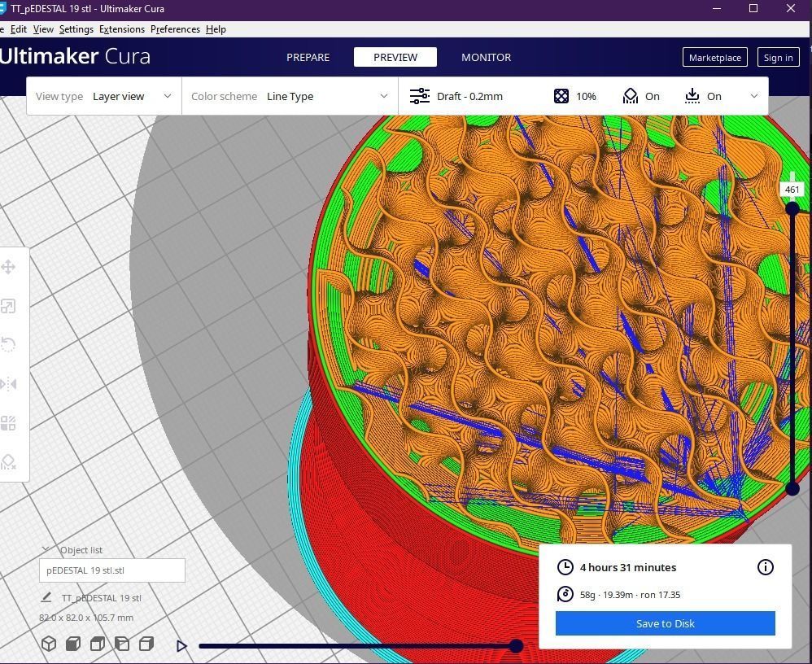The height and width of the screenshot is (664, 812).
Task: Switch to the PREPARE stage
Action: 308,58
